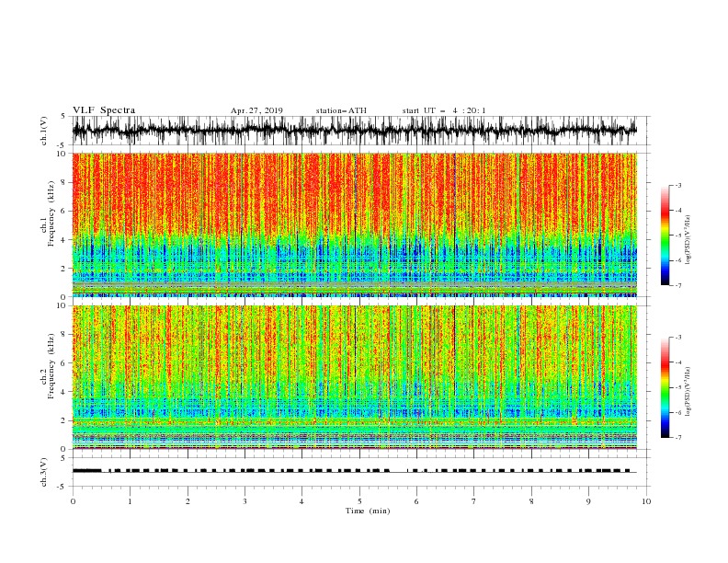Click time axis tick label "7"
728x563 pixels.
click(x=474, y=501)
